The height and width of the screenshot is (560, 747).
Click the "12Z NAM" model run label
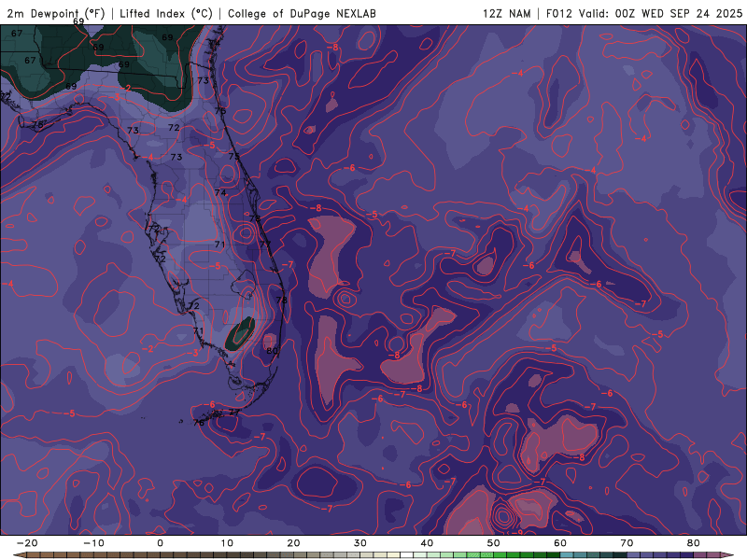pyautogui.click(x=506, y=13)
